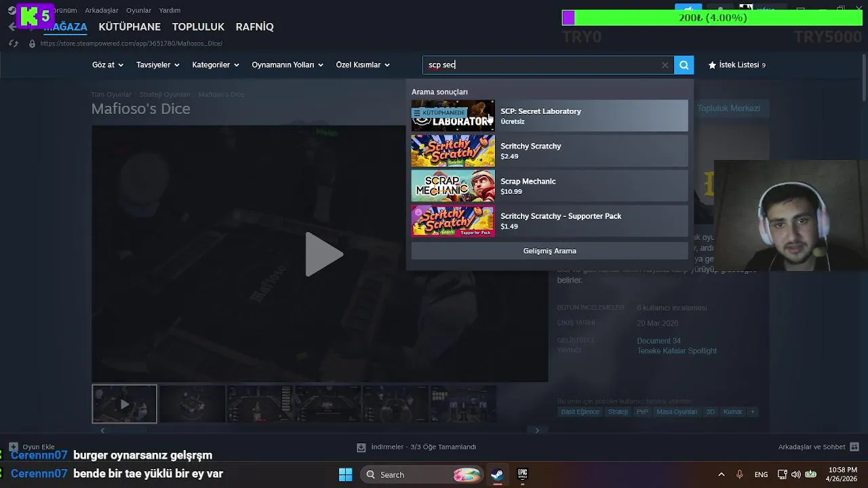868x488 pixels.
Task: Click the battery tray icon
Action: [810, 474]
